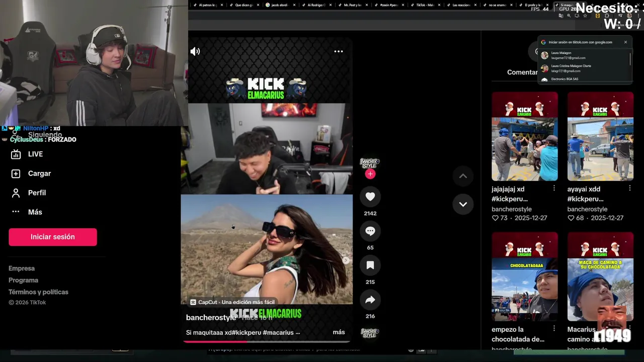The image size is (644, 362).
Task: Switch to the 'Las reacciones' browser tab
Action: pos(461,5)
